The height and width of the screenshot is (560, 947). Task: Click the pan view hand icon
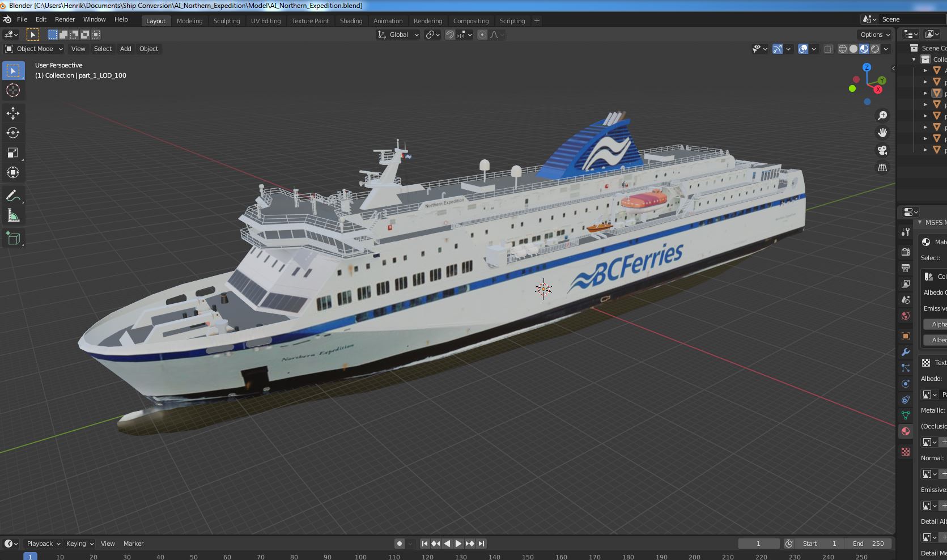882,133
